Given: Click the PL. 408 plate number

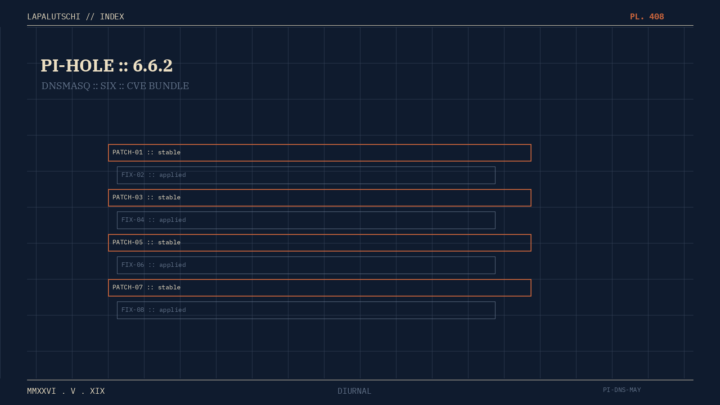Looking at the screenshot, I should 647,17.
